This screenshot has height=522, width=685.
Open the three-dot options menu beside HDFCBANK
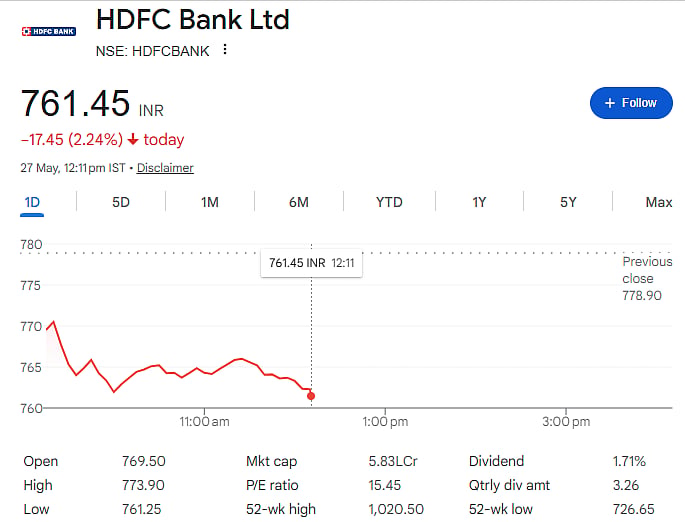pyautogui.click(x=225, y=49)
